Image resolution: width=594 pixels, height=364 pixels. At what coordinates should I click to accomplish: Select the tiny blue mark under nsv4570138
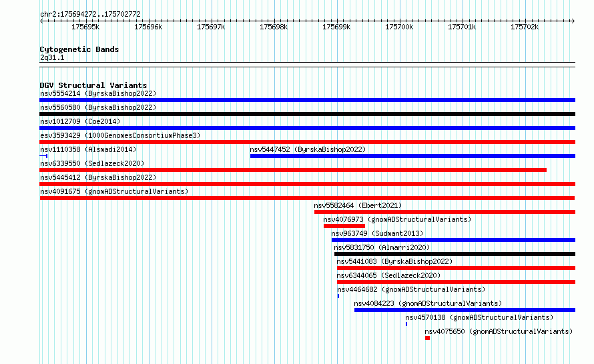[406, 324]
